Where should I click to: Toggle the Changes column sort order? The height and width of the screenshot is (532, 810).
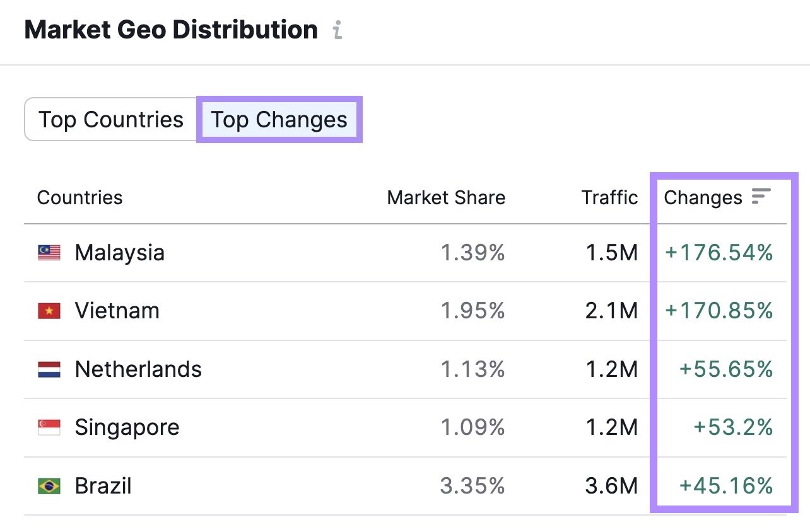coord(761,197)
